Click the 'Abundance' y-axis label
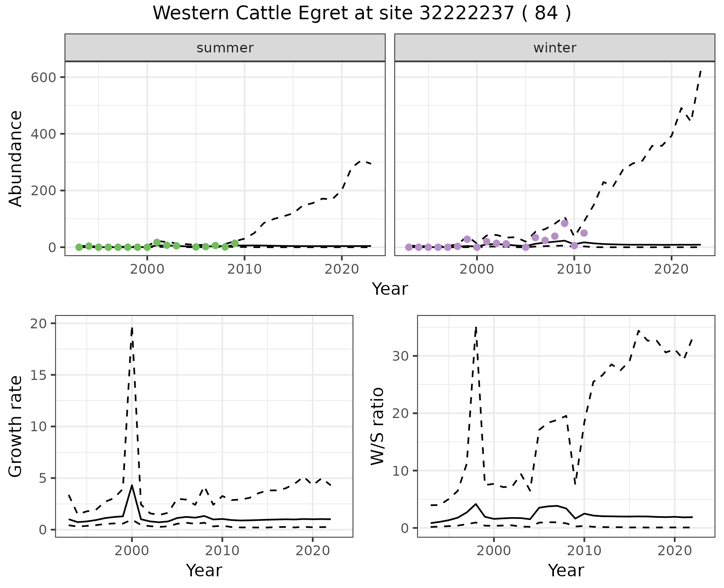 click(16, 159)
